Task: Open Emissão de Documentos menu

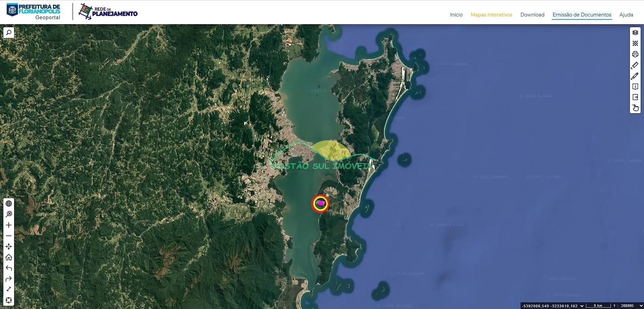Action: [582, 15]
